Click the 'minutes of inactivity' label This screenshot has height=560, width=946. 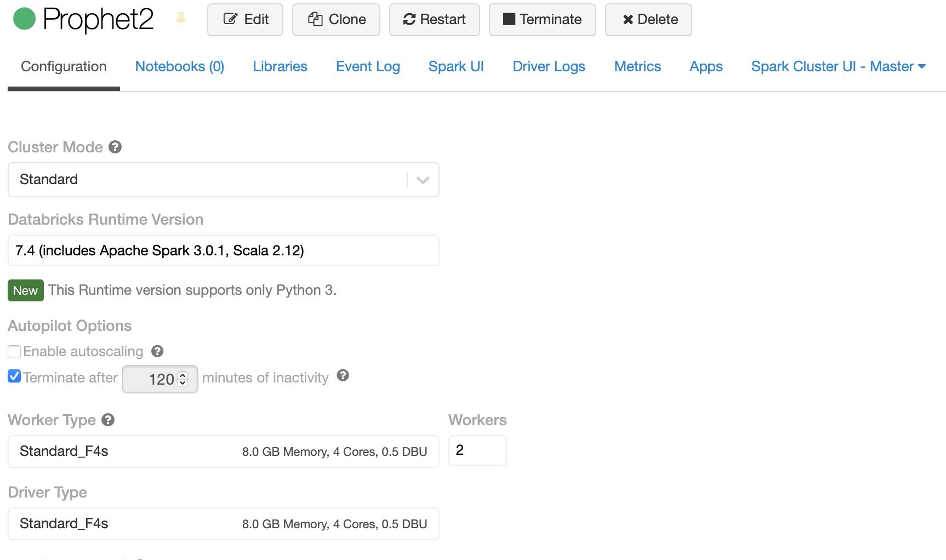coord(265,378)
